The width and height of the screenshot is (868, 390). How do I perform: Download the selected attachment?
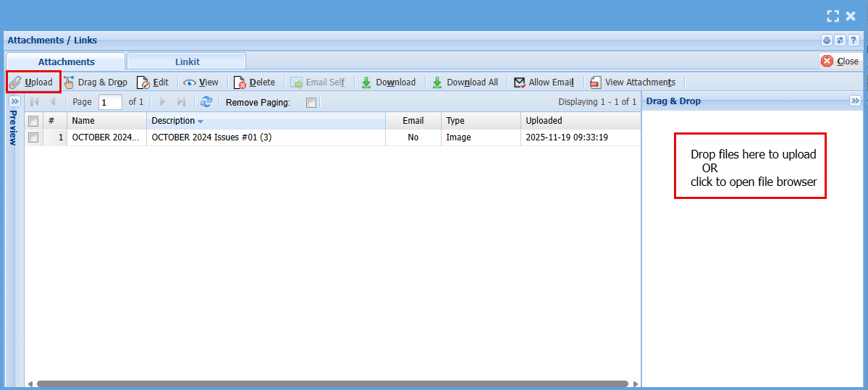click(x=388, y=82)
